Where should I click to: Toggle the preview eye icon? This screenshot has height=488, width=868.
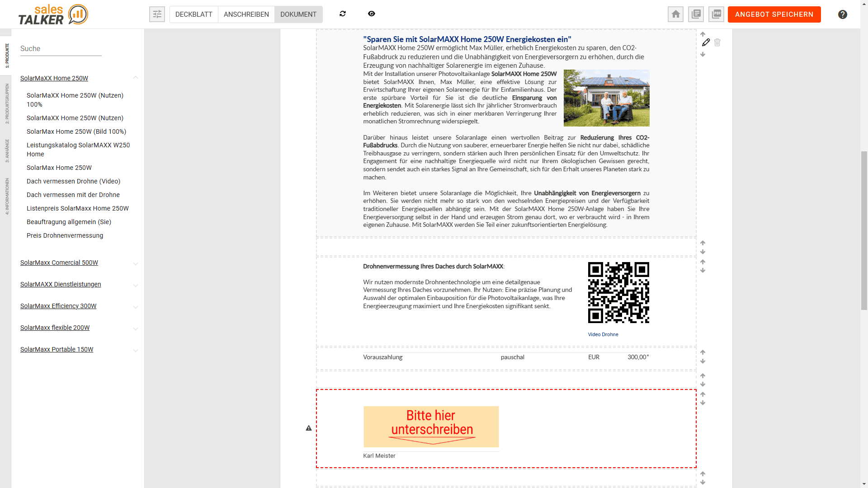click(372, 14)
